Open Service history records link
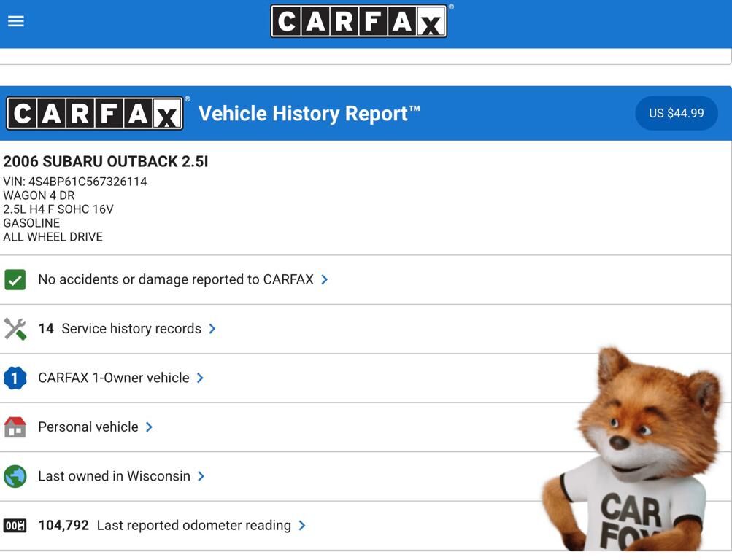Viewport: 732px width, 560px height. pos(131,329)
